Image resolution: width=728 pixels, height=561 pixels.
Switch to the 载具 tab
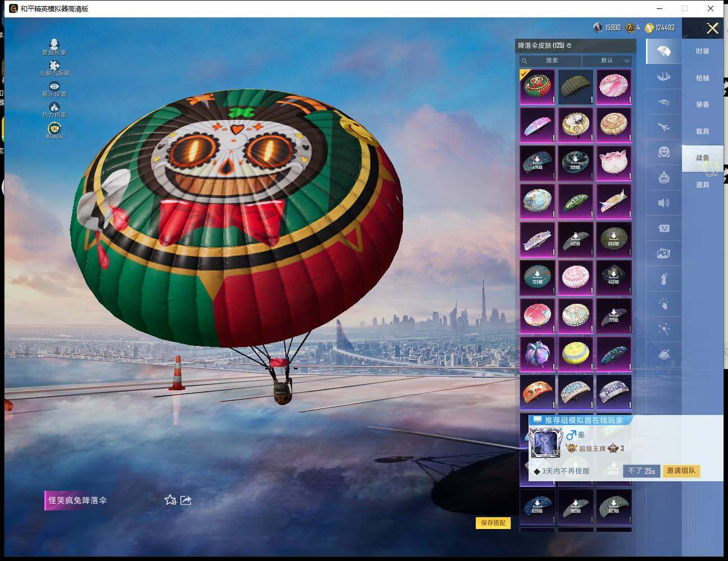tap(702, 131)
